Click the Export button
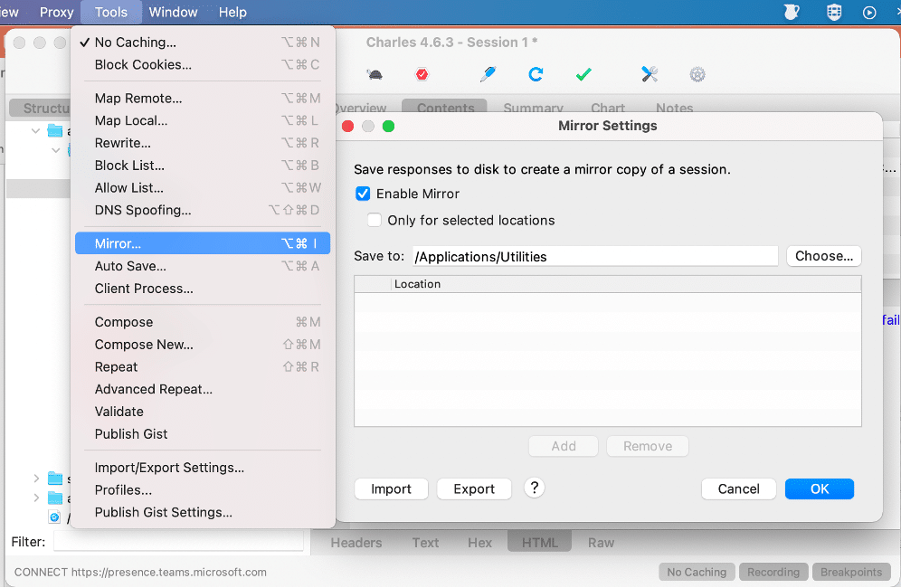 pyautogui.click(x=474, y=489)
